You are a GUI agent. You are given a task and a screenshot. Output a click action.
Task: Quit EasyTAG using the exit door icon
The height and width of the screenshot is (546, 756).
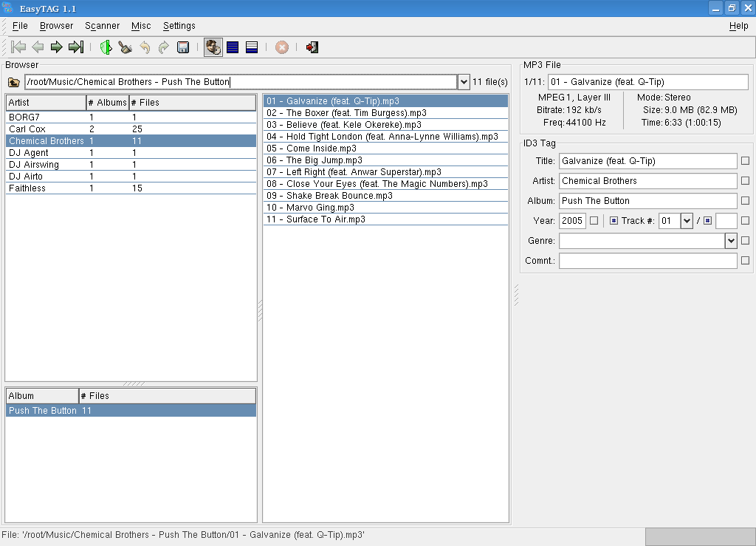pos(312,47)
